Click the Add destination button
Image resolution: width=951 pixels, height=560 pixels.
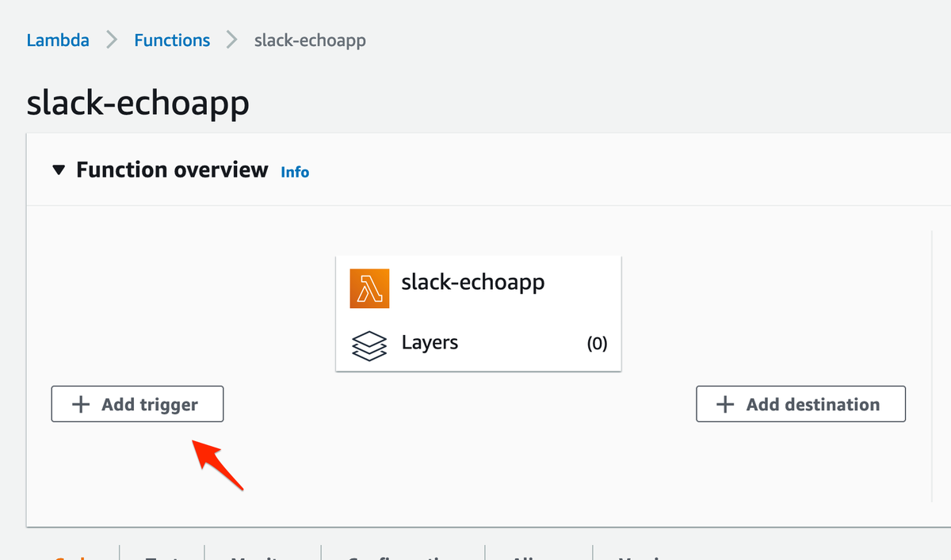(800, 404)
